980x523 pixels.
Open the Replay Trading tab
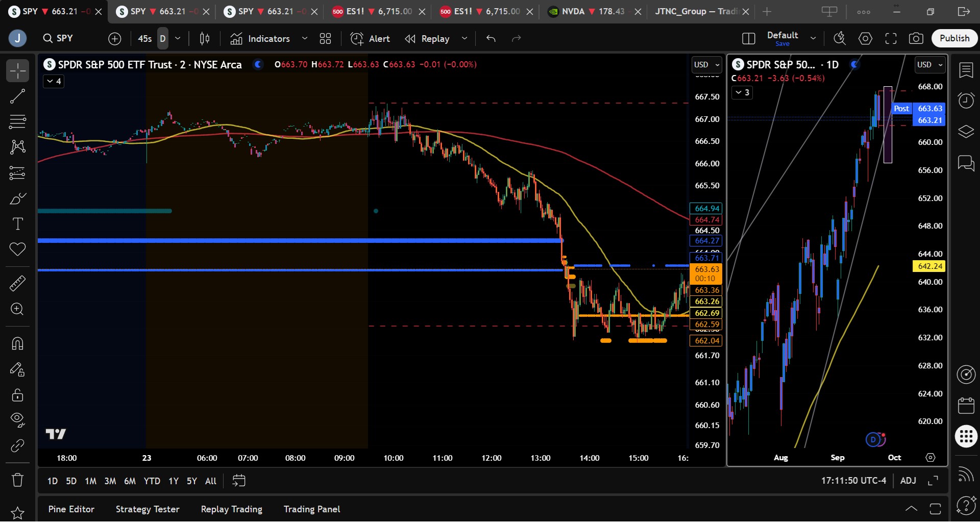pos(232,509)
